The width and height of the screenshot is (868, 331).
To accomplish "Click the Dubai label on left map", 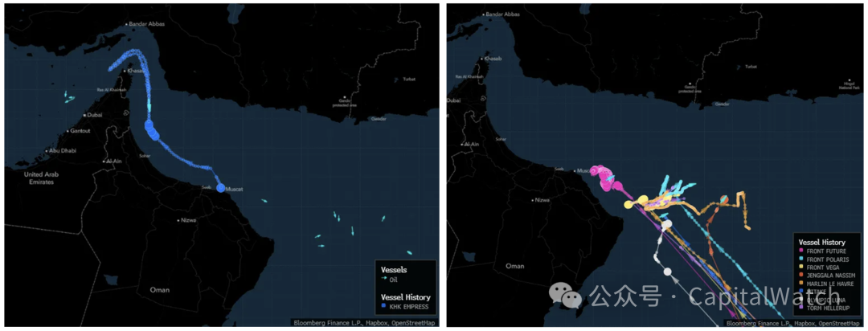I will [95, 115].
